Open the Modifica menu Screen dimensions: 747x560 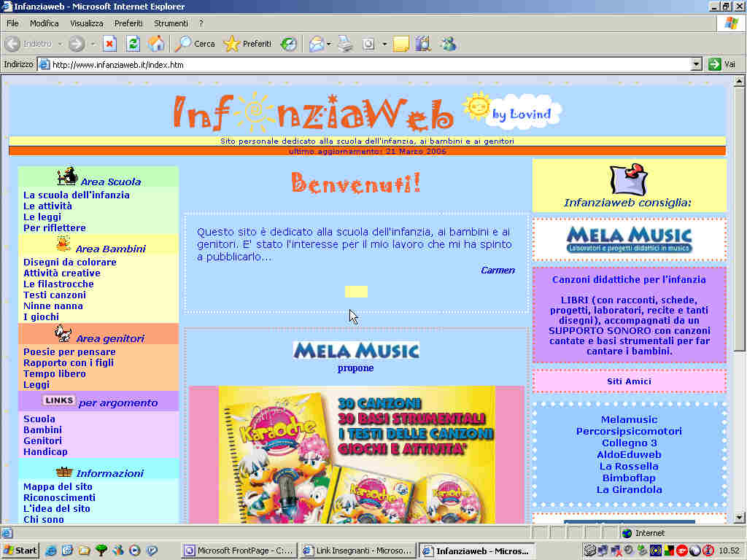click(x=44, y=23)
